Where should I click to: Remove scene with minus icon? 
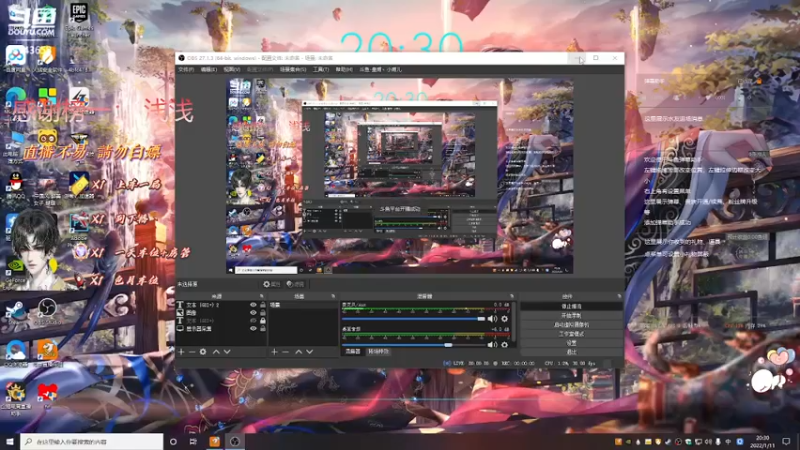pos(285,352)
